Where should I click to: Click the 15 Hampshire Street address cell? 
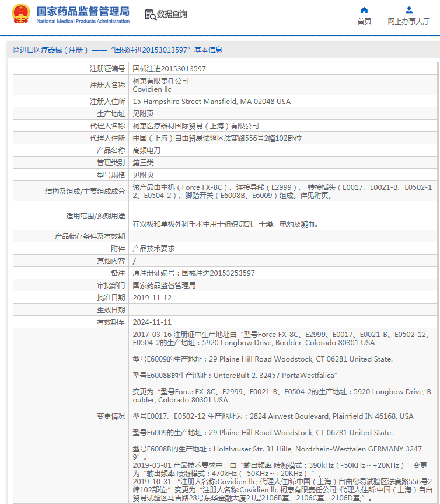point(211,101)
